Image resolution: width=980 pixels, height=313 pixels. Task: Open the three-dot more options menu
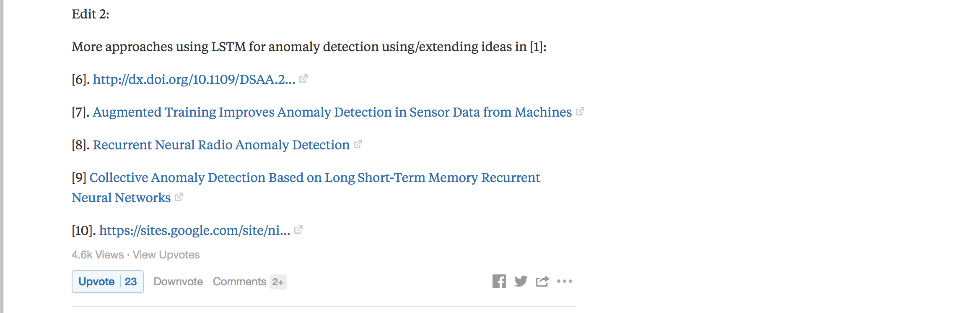click(565, 281)
